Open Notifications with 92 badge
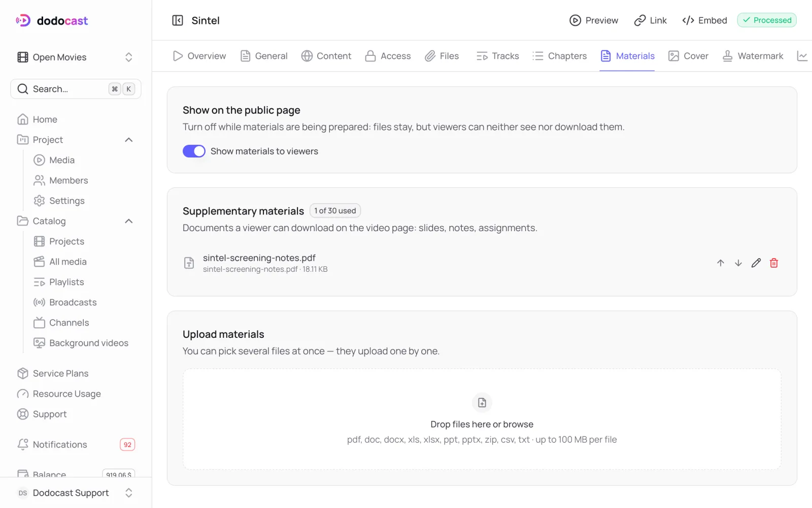Screen dimensions: 812x508 pyautogui.click(x=76, y=444)
